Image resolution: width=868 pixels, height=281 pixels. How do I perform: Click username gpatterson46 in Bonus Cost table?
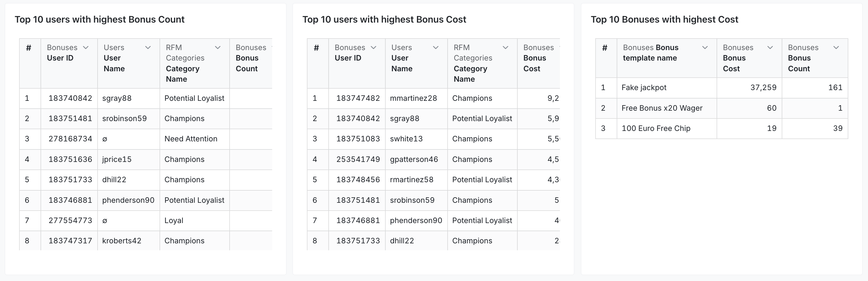[414, 160]
